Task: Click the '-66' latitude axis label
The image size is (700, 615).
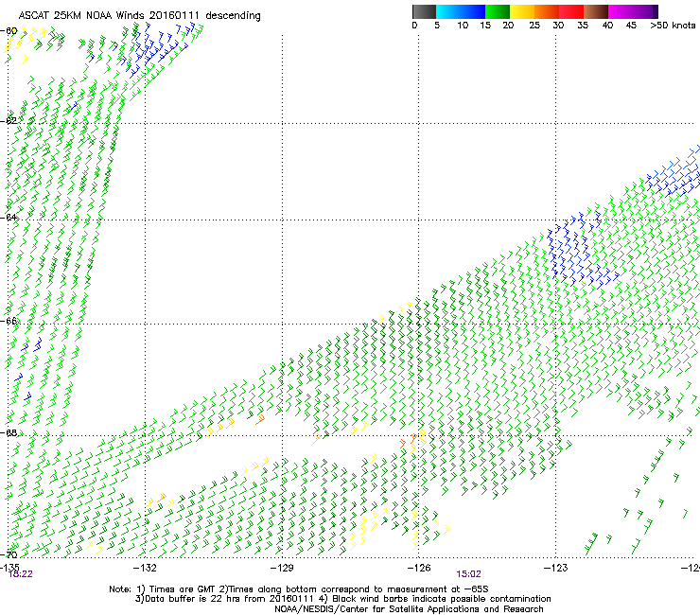Action: pos(9,321)
